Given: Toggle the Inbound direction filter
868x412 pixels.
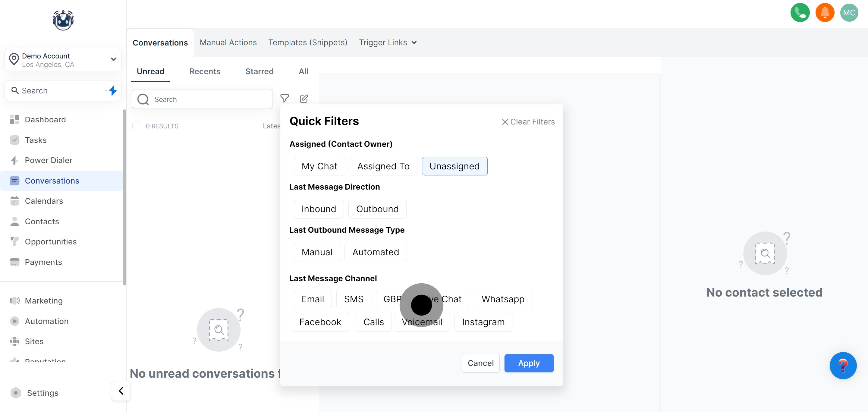Looking at the screenshot, I should 319,209.
